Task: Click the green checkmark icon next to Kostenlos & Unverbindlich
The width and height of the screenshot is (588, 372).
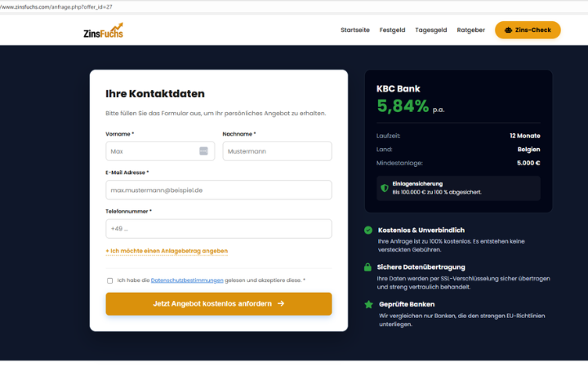Action: coord(369,231)
